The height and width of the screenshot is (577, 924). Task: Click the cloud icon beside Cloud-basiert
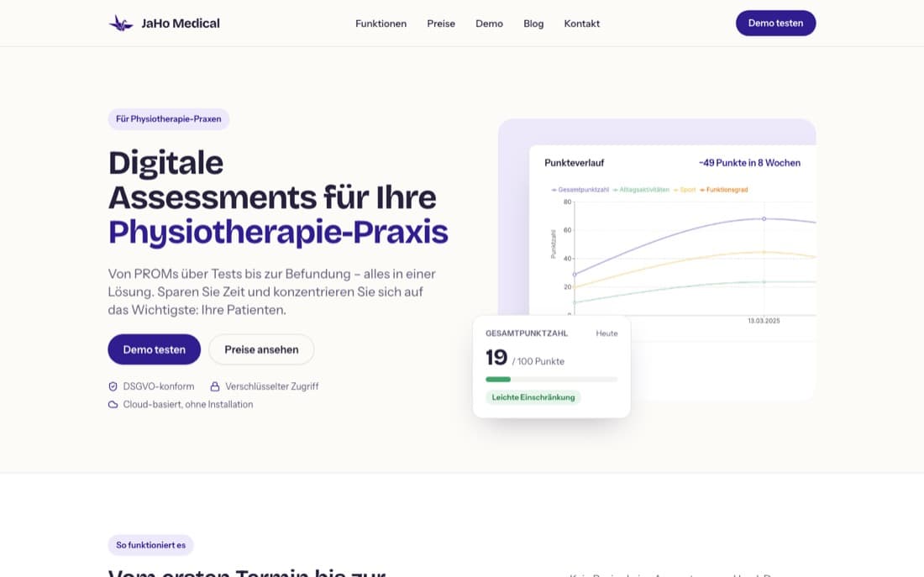(113, 405)
